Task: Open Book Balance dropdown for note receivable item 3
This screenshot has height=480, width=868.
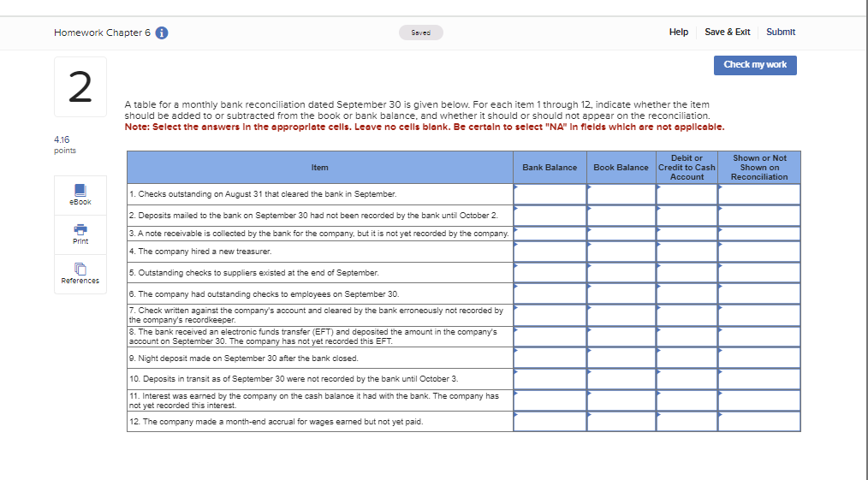Action: [x=621, y=234]
